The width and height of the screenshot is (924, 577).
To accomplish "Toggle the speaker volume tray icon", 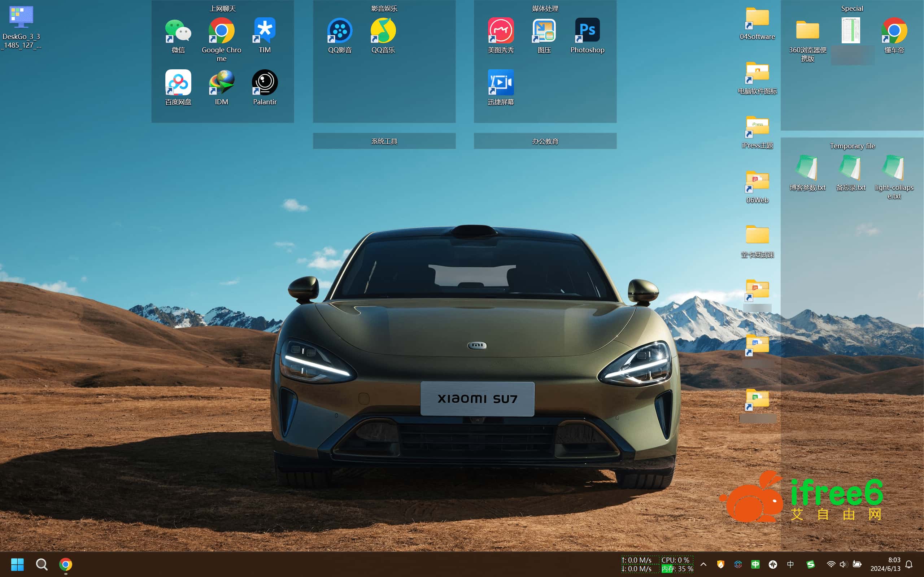I will [843, 564].
